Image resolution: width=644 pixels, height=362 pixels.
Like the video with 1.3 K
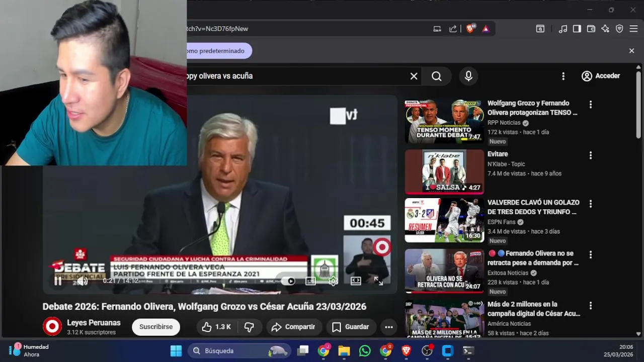pyautogui.click(x=217, y=327)
